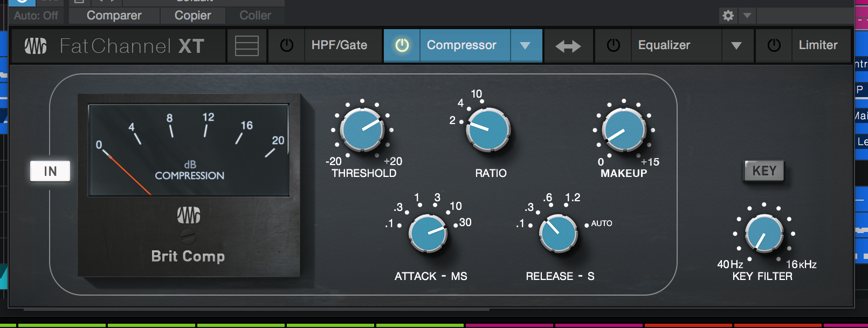The height and width of the screenshot is (328, 868).
Task: Click the dB COMPRESSION VU meter
Action: [189, 150]
